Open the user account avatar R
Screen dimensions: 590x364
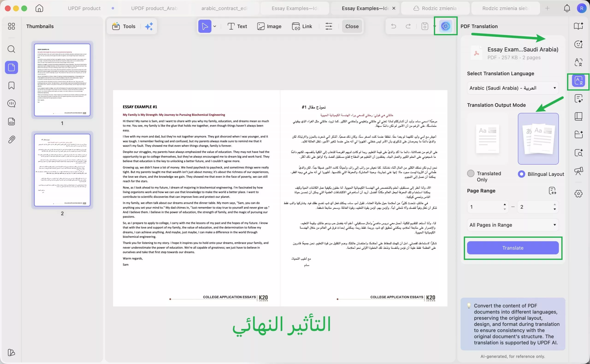[581, 8]
